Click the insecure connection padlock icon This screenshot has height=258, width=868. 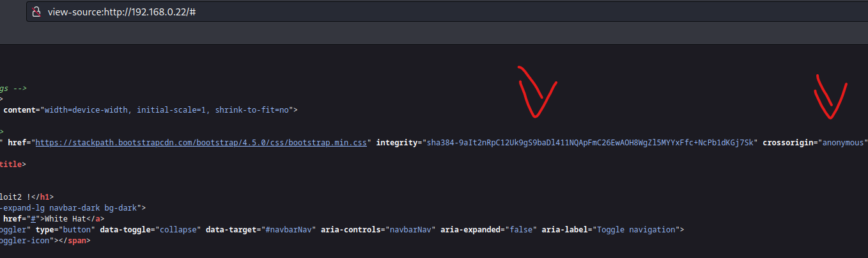(36, 12)
